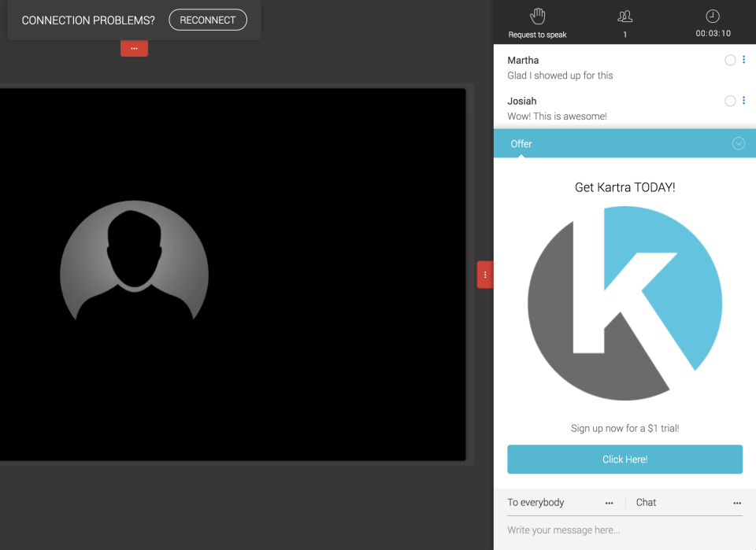Open Martha's message options menu

click(743, 60)
